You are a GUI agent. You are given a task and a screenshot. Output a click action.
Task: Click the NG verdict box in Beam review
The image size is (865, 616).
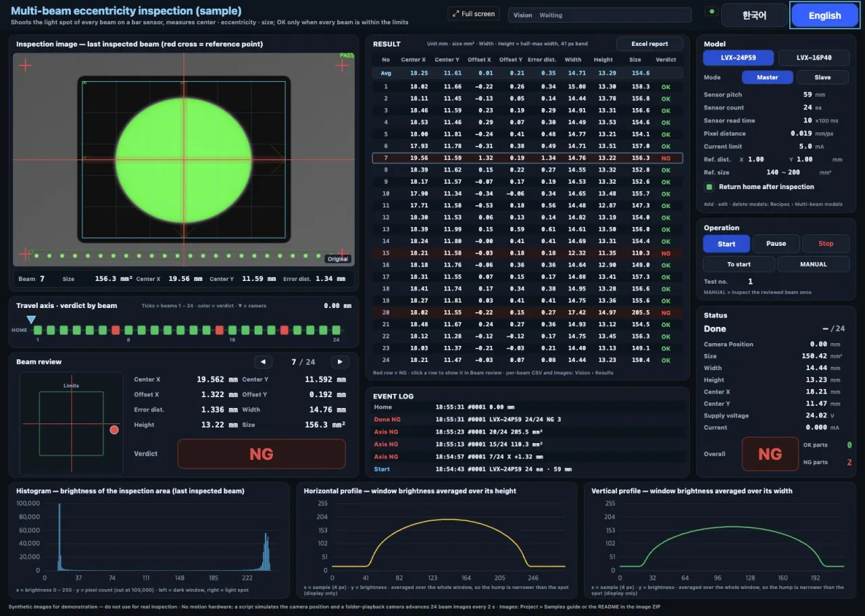tap(262, 454)
